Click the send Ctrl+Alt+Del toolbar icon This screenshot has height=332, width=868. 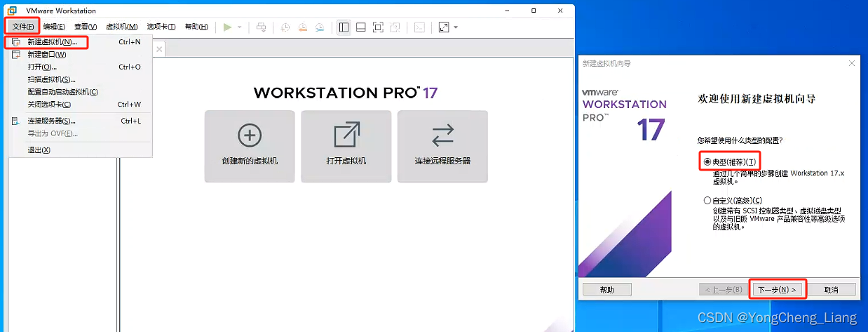(261, 27)
